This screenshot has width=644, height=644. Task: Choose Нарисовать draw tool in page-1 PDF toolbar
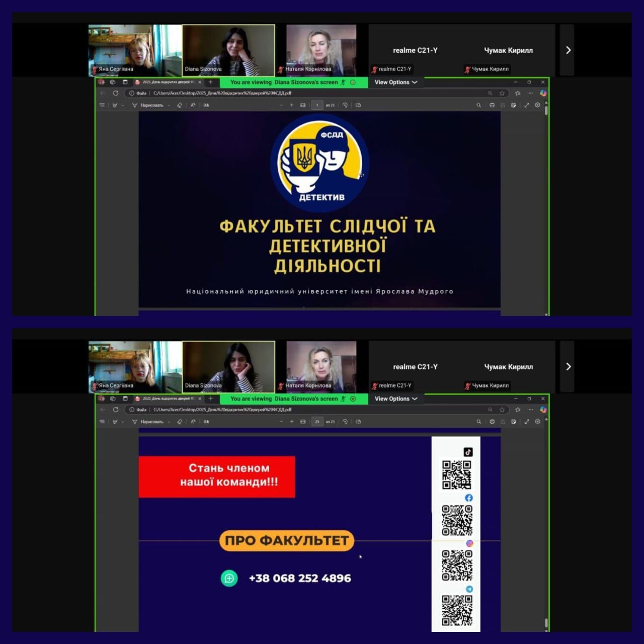point(148,105)
